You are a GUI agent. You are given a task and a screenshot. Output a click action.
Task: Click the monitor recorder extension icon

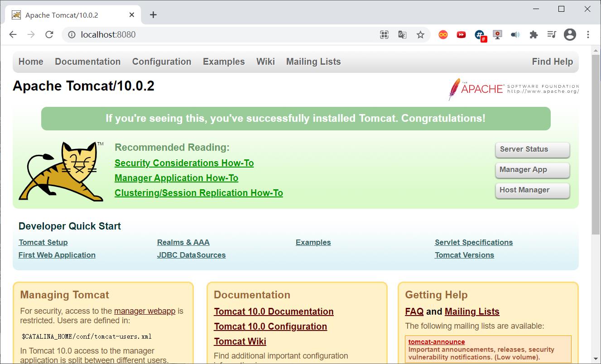[497, 34]
